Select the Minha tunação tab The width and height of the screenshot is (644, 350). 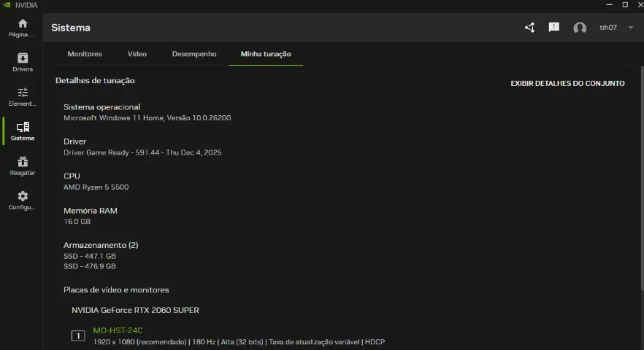coord(266,54)
